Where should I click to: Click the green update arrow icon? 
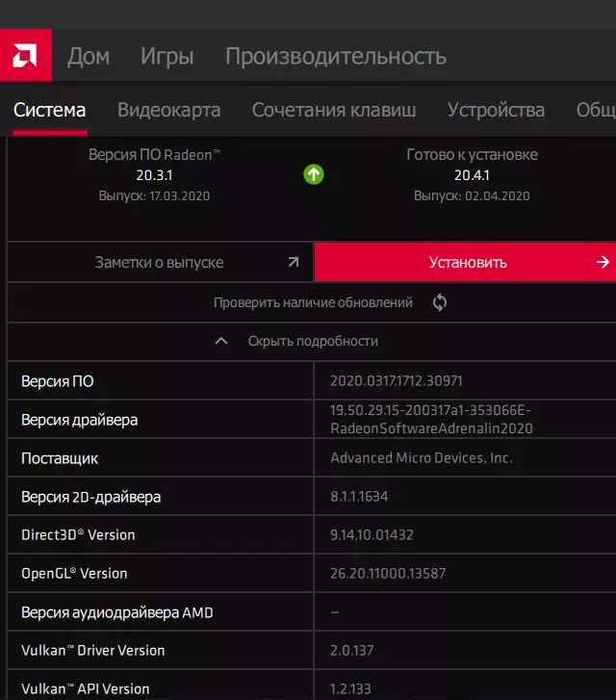pos(314,174)
